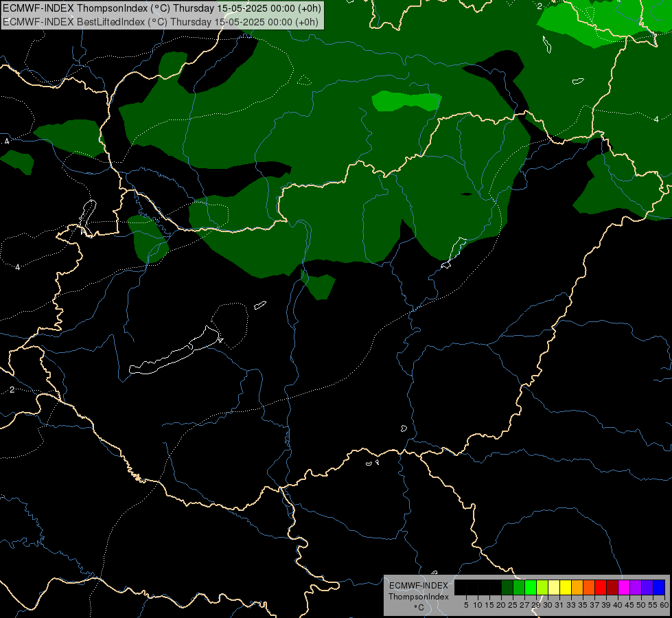The height and width of the screenshot is (618, 672).
Task: Click the blue 55–60 legend swatch
Action: (x=659, y=587)
